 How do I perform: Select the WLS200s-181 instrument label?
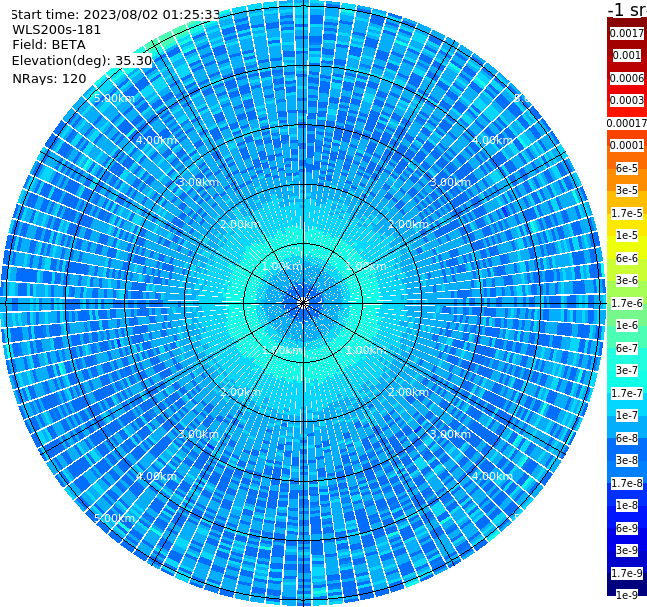click(x=57, y=30)
